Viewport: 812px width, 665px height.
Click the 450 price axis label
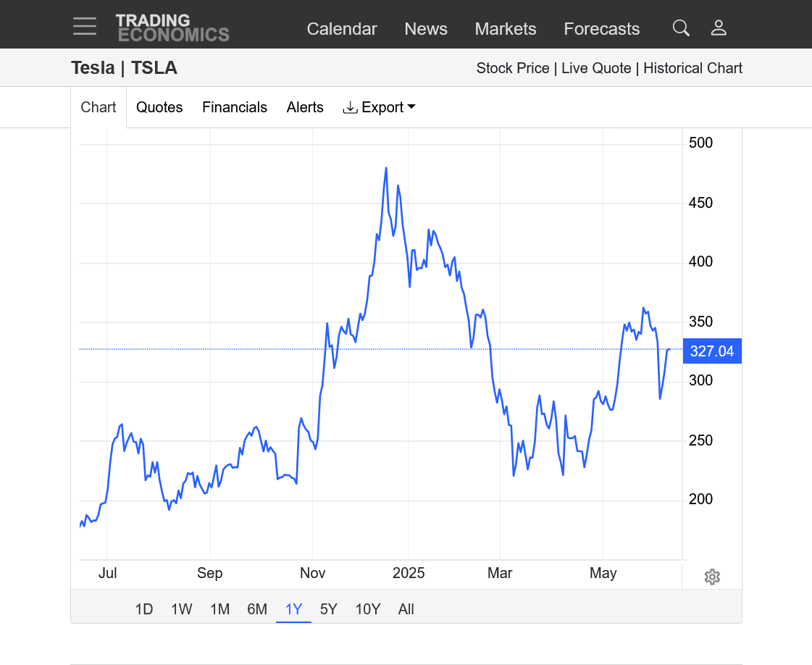pyautogui.click(x=700, y=203)
